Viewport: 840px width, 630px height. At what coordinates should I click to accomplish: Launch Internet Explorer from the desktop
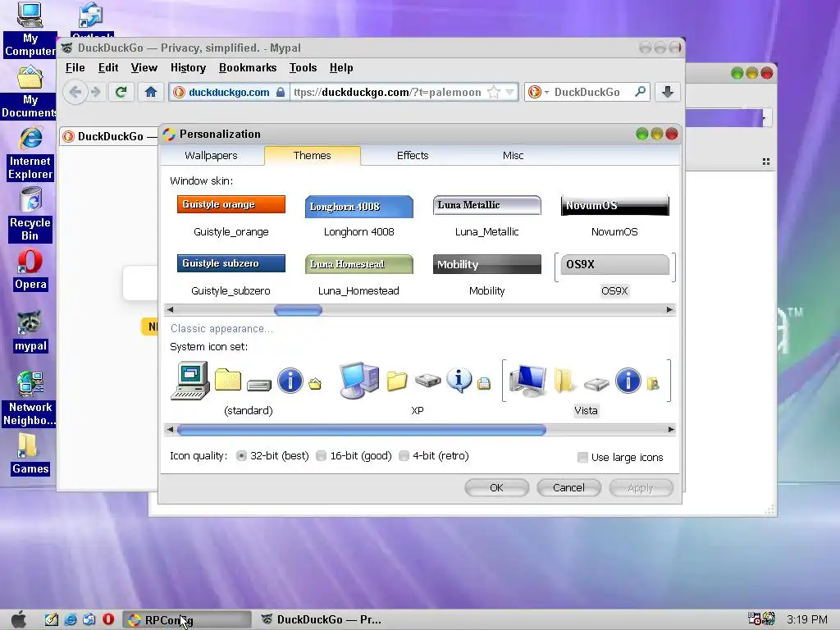point(30,153)
